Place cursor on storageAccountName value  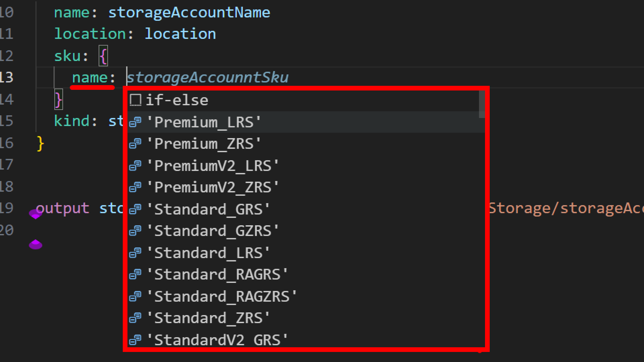coord(189,13)
